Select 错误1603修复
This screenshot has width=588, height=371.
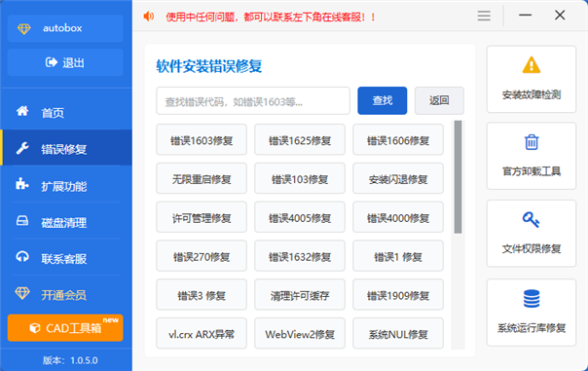202,139
